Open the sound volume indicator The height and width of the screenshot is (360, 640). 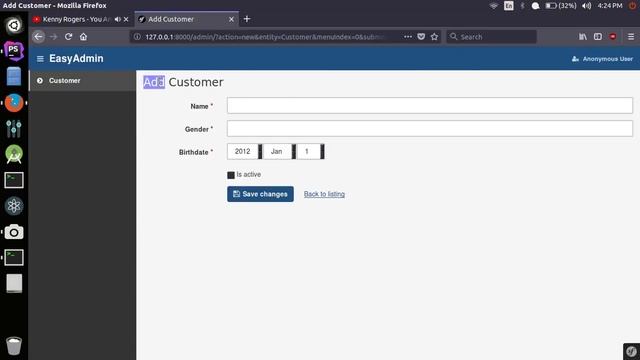tap(587, 6)
